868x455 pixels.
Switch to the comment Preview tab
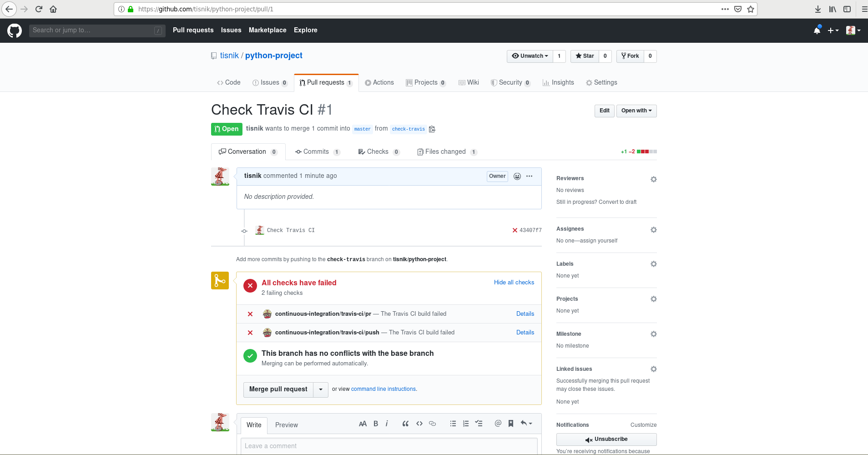point(287,425)
